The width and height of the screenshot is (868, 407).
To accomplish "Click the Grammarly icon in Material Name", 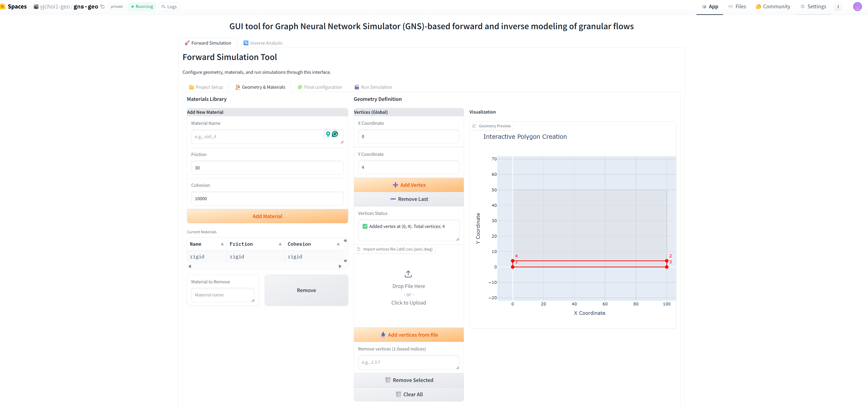I will pos(335,134).
